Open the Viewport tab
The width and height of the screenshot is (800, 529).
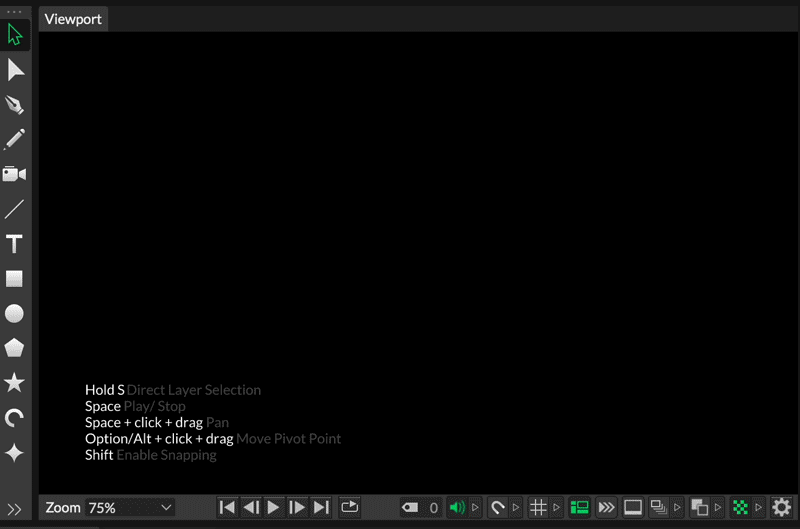(x=73, y=19)
